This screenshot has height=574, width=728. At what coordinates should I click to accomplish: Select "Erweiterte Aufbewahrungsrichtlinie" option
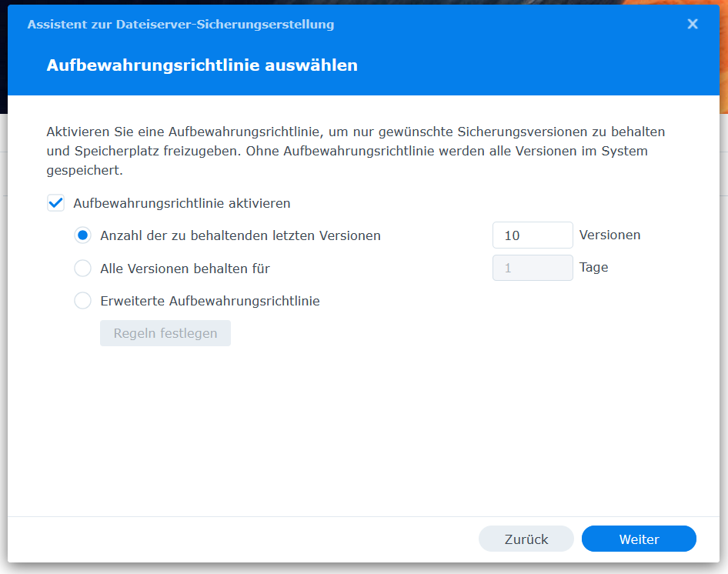[x=82, y=301]
